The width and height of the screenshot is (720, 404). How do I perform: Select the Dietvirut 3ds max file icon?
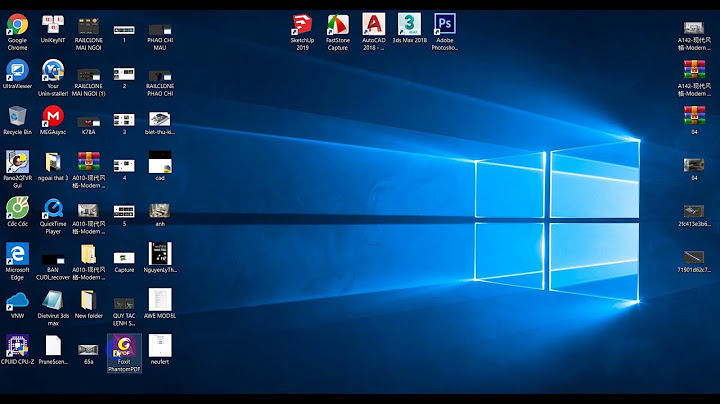point(53,300)
